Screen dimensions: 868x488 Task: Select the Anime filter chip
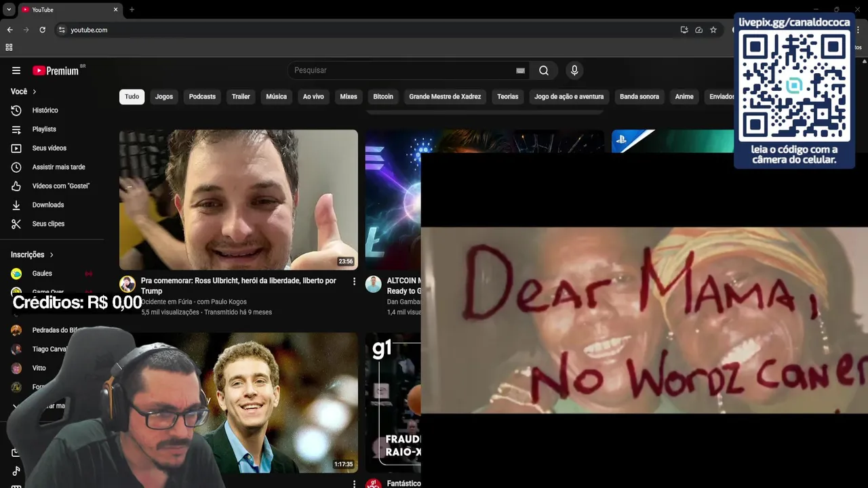click(x=684, y=97)
